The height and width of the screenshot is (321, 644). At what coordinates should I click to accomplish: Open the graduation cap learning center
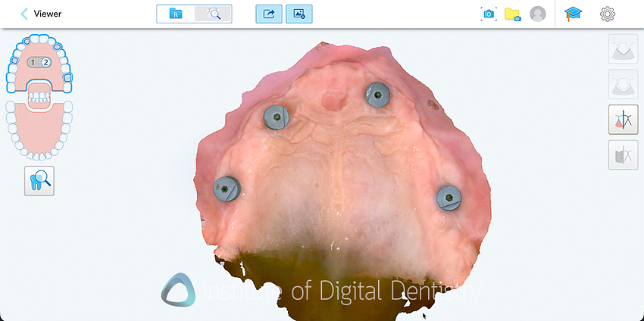[573, 14]
